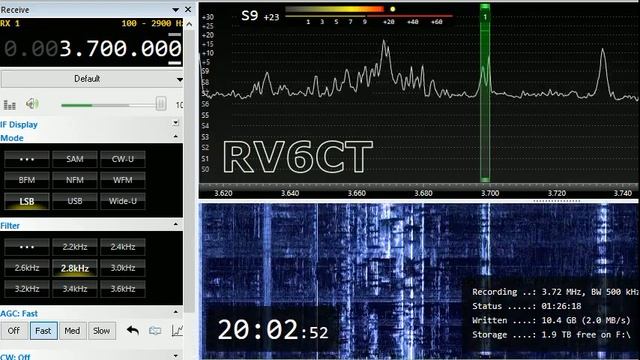The height and width of the screenshot is (360, 640).
Task: Click the spectrum-waterfall splitter handle dots
Action: click(556, 201)
